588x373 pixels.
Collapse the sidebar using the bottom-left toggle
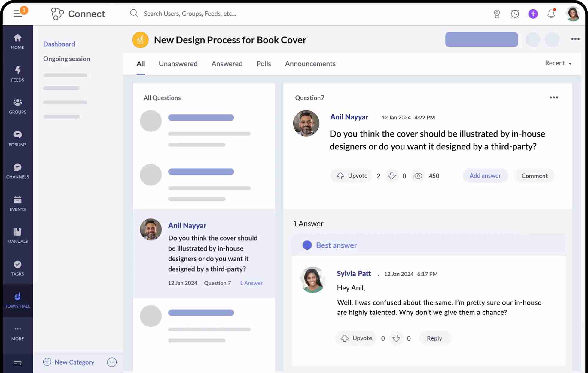pos(17,364)
